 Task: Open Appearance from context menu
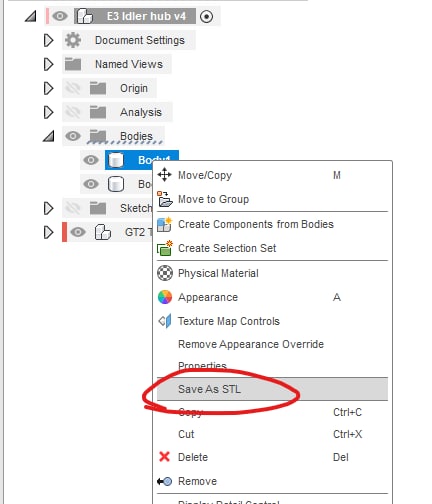272,297
